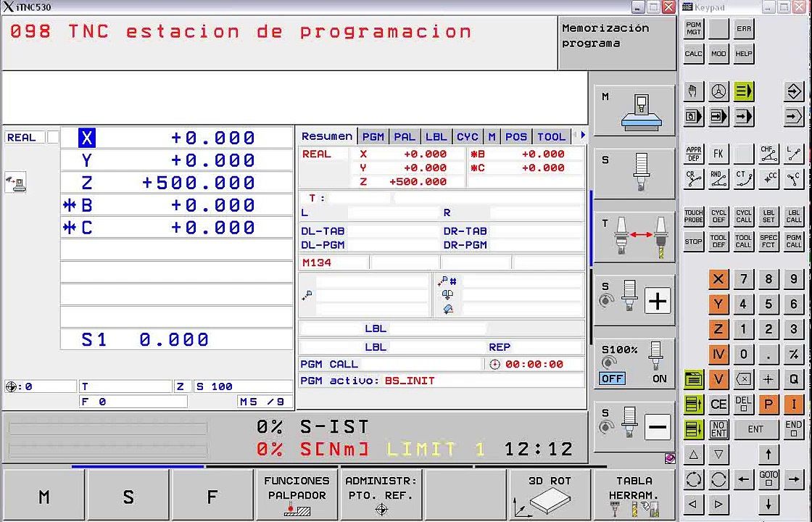Click the CHF chamfer key
Viewport: 812px width, 522px height.
tap(768, 154)
